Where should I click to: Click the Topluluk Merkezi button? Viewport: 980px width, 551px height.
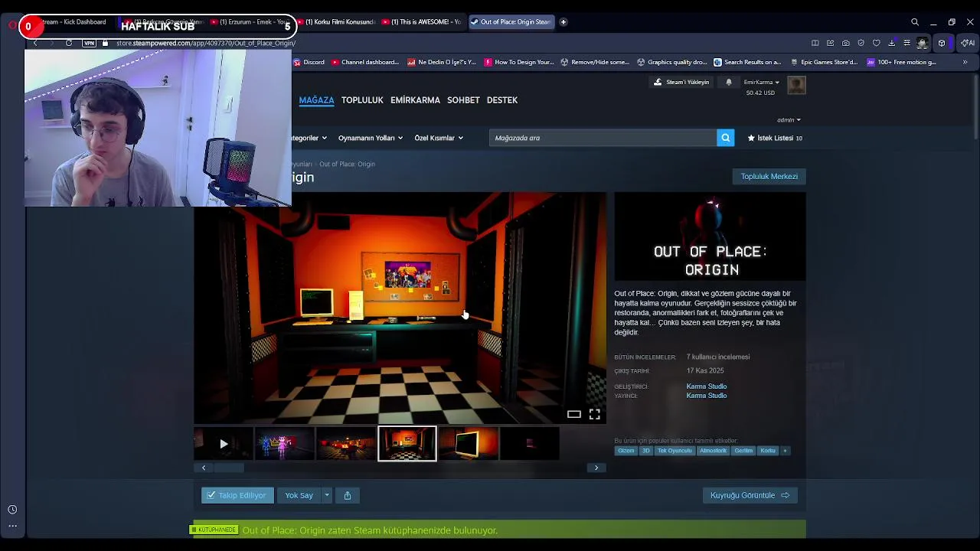769,176
